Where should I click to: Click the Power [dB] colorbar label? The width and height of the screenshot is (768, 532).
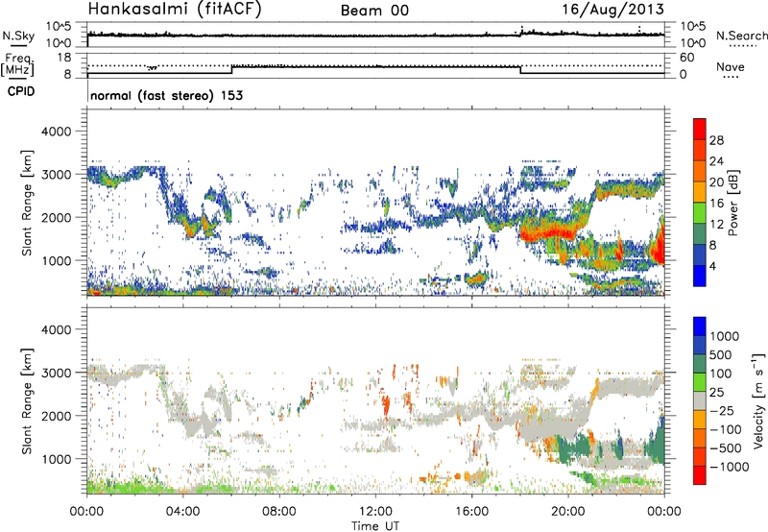click(732, 203)
